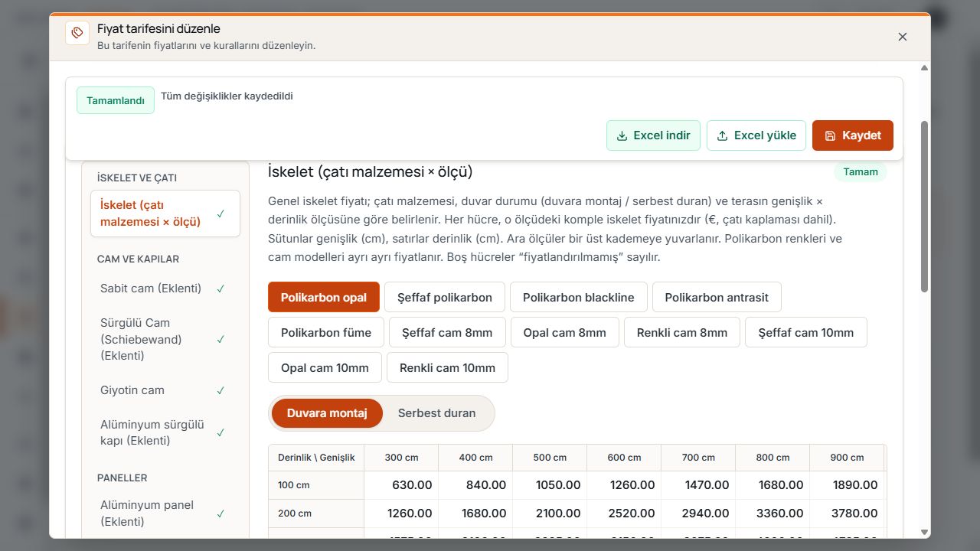Click the green Tamam status badge
This screenshot has height=551, width=980.
click(861, 172)
